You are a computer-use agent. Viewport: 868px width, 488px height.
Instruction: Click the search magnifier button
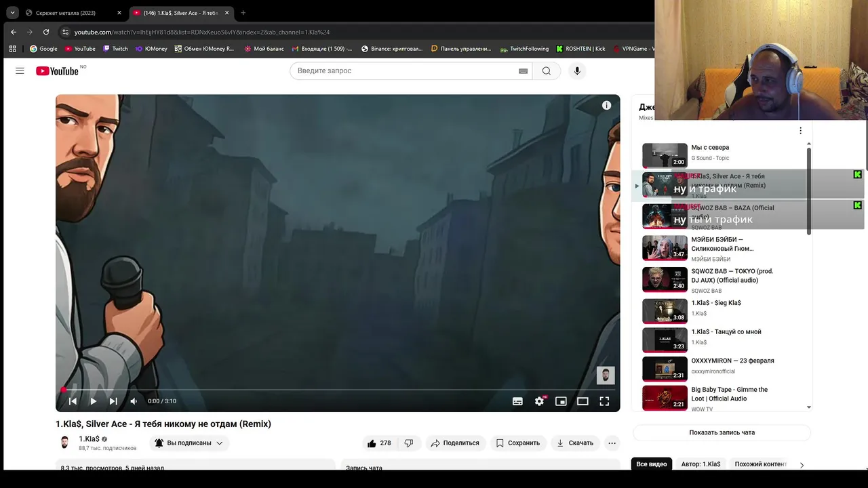[x=547, y=70]
